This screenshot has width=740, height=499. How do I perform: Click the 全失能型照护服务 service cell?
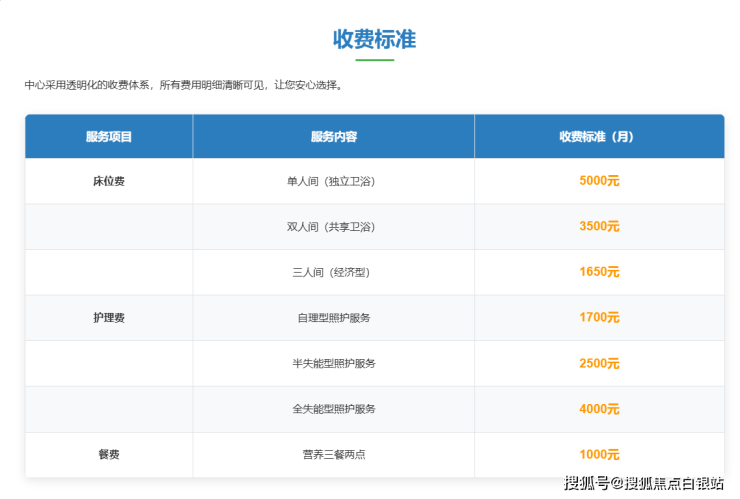[334, 409]
